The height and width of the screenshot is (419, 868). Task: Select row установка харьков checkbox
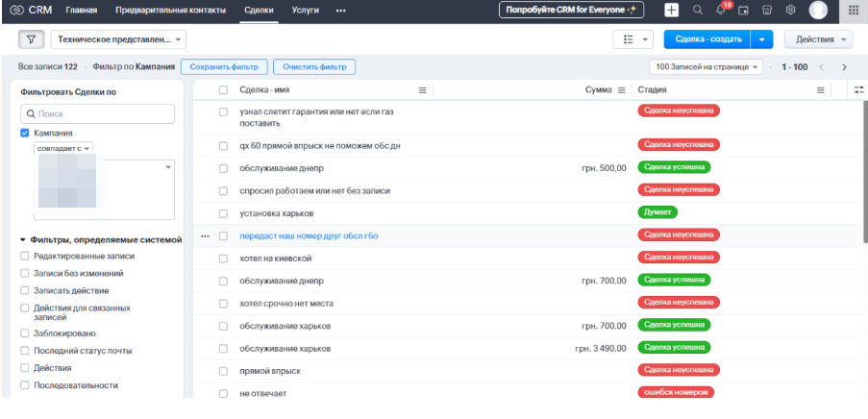[223, 213]
